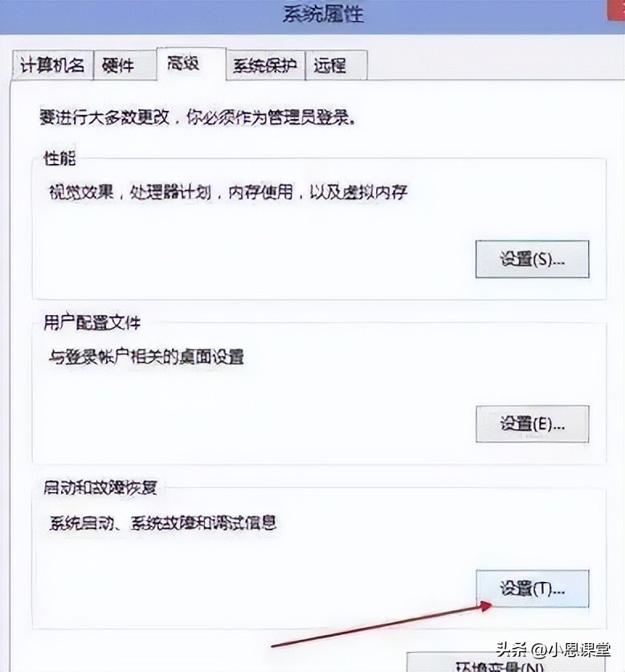Close the 系统属性 dialog with red X
Screen dimensions: 625x672
[617, 10]
